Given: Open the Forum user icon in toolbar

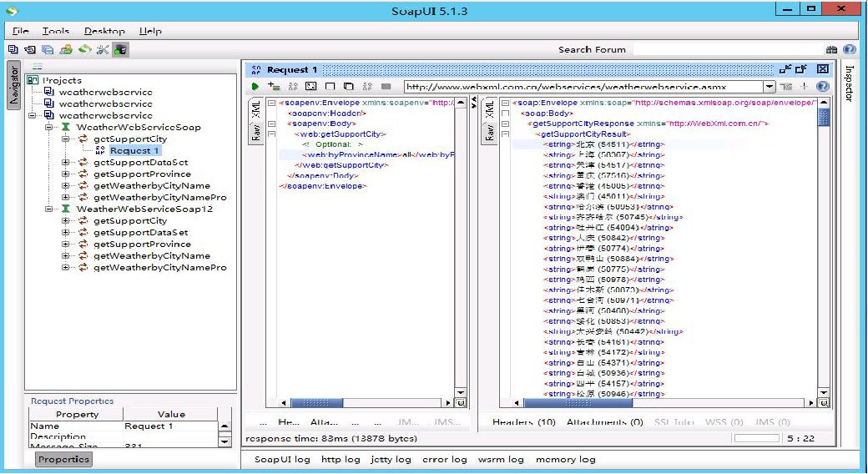Looking at the screenshot, I should [x=66, y=49].
